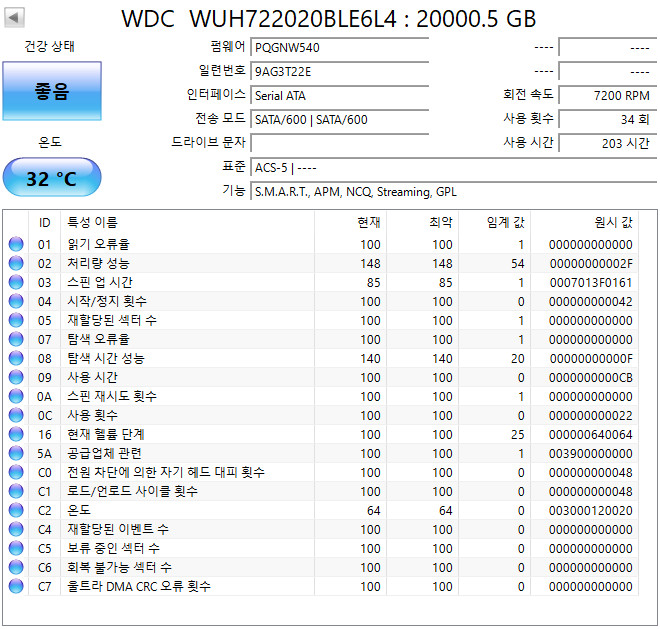Select the raw value 0000000000CB

tap(591, 378)
